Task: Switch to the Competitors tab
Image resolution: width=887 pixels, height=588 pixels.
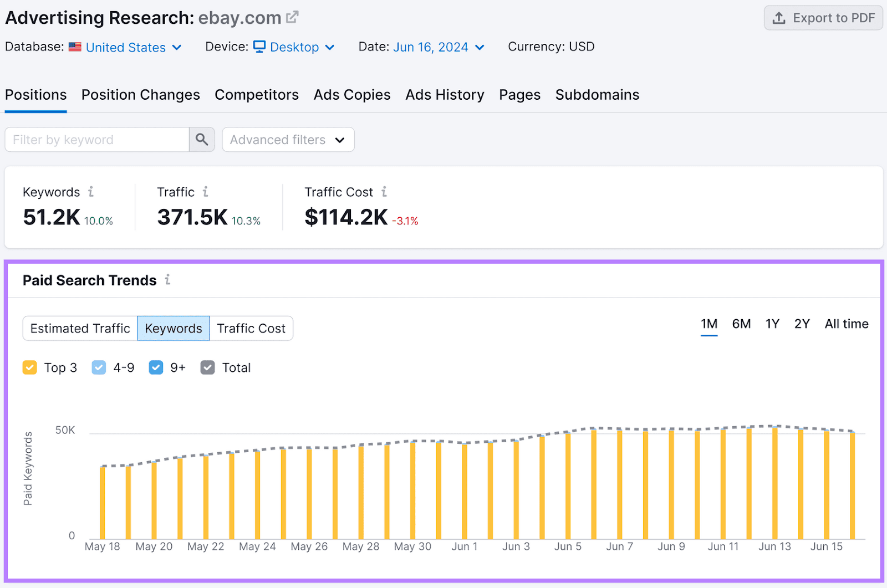Action: click(x=257, y=95)
